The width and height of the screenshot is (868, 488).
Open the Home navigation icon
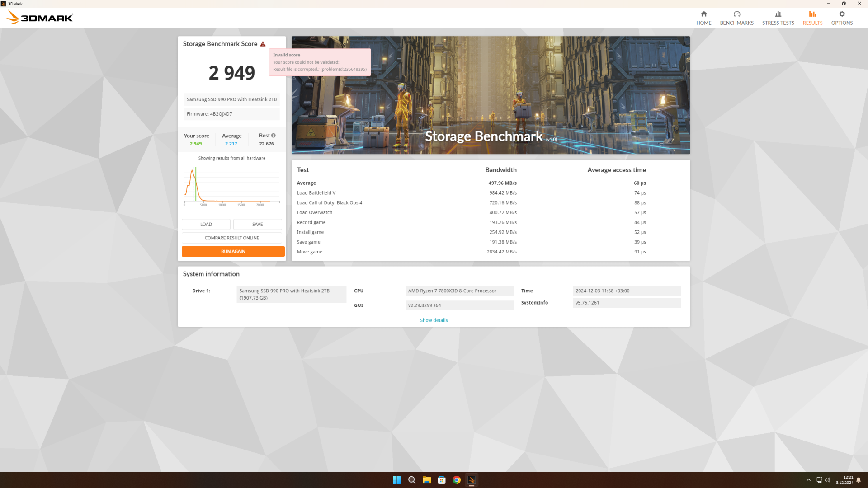coord(703,17)
